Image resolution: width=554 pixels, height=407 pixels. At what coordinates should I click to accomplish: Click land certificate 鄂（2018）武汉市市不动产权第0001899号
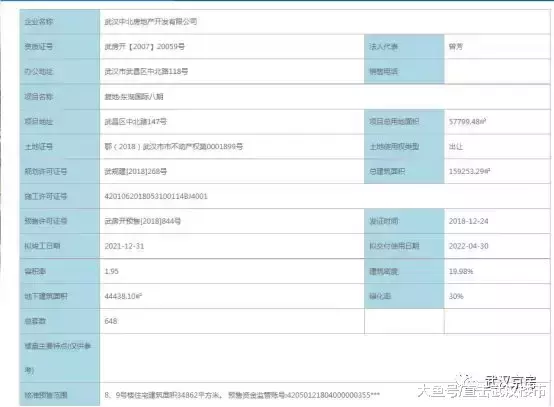coord(174,146)
